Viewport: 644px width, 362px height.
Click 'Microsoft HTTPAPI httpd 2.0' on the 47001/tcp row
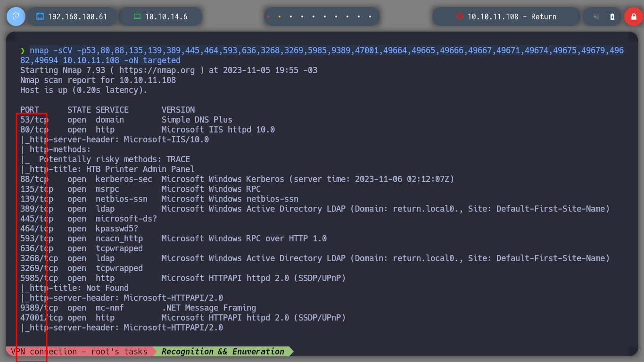(x=225, y=318)
